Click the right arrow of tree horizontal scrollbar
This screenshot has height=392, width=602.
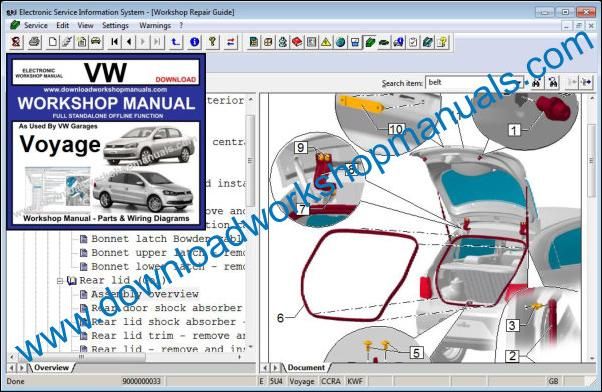[x=240, y=357]
